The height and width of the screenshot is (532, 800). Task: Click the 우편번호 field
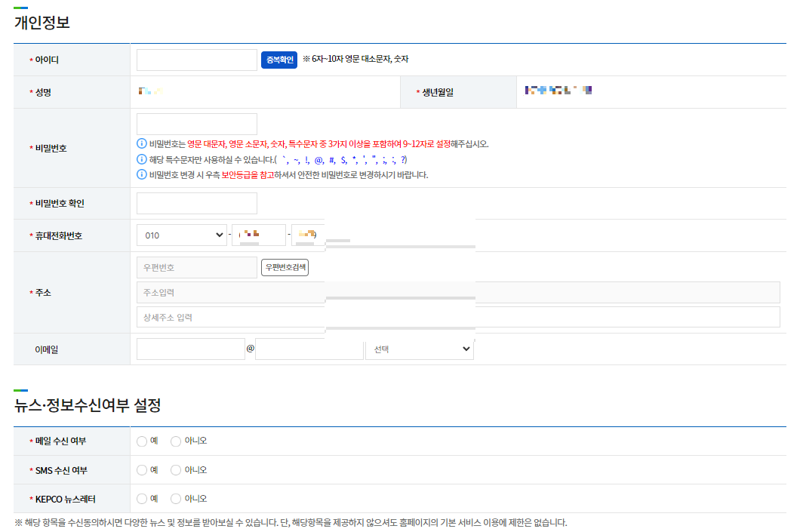coord(196,266)
